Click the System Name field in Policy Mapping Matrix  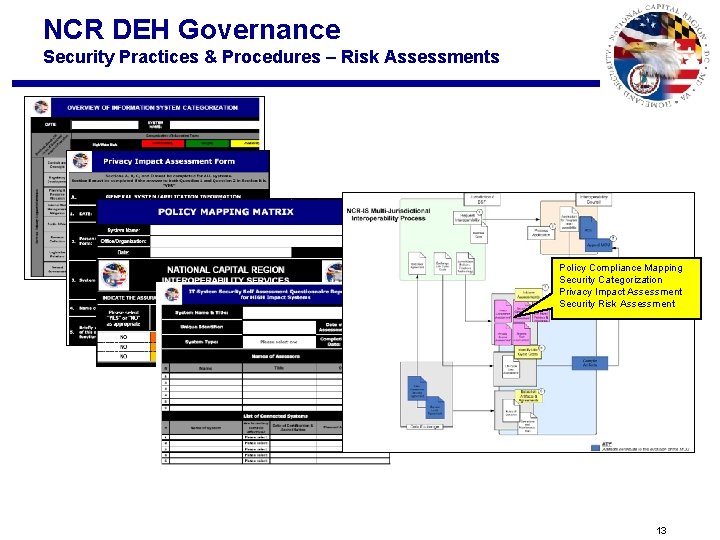pos(247,230)
